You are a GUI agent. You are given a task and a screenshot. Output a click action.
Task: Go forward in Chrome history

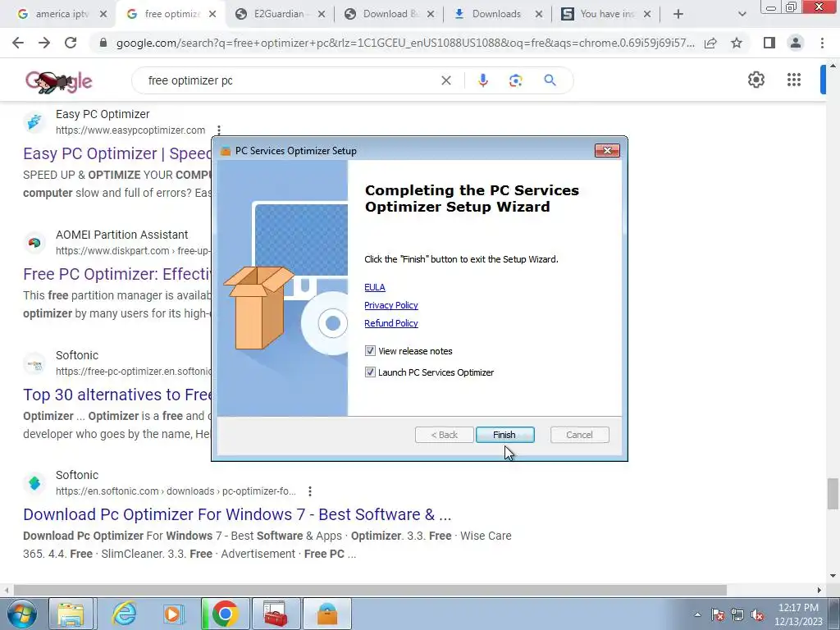(x=44, y=43)
